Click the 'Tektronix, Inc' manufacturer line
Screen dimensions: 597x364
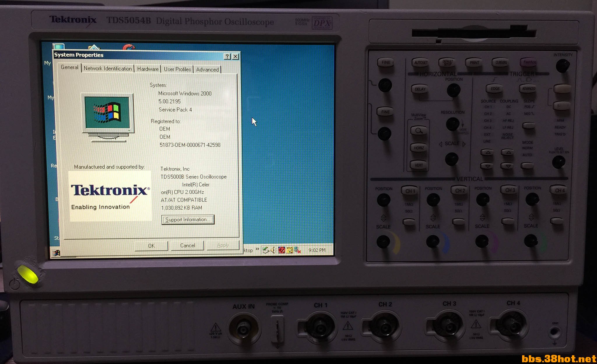175,169
